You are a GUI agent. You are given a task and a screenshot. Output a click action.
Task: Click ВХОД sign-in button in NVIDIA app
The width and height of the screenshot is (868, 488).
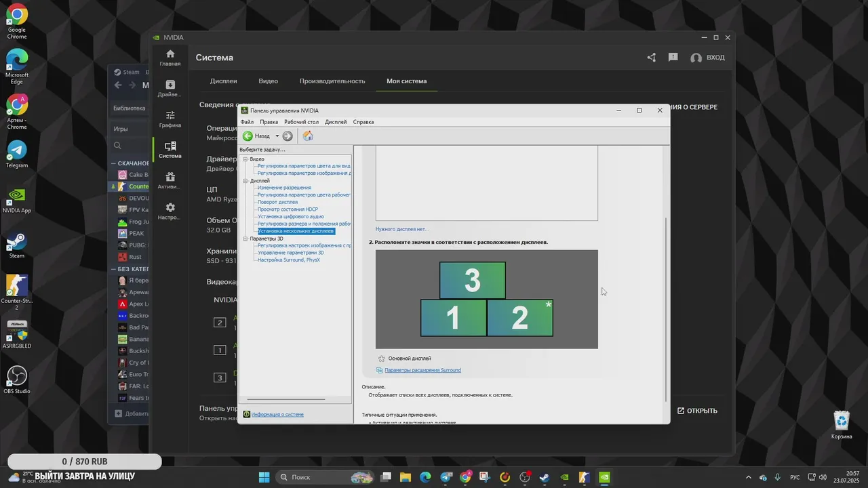(x=707, y=58)
